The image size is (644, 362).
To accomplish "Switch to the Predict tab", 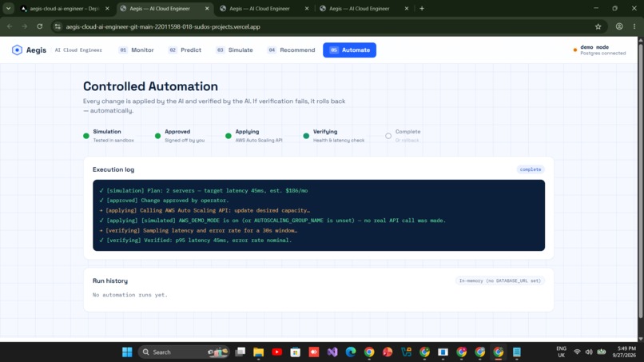I will click(185, 50).
